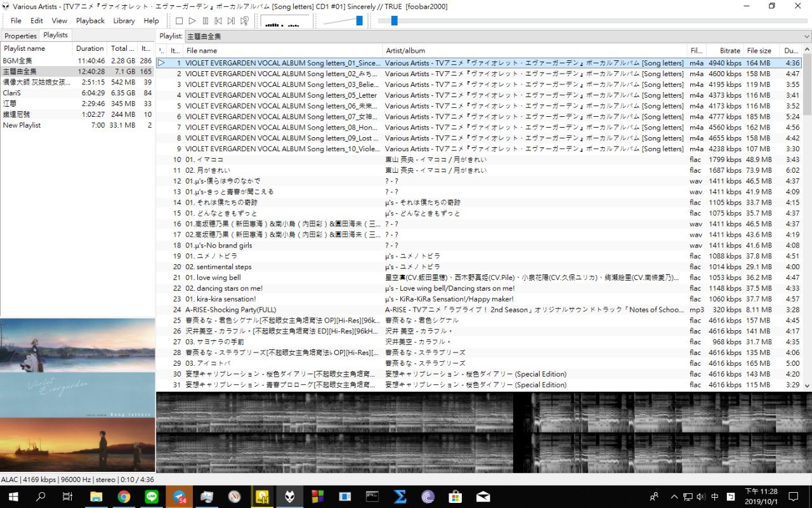Play a random track
Screen dimensions: 812x508
click(244, 21)
